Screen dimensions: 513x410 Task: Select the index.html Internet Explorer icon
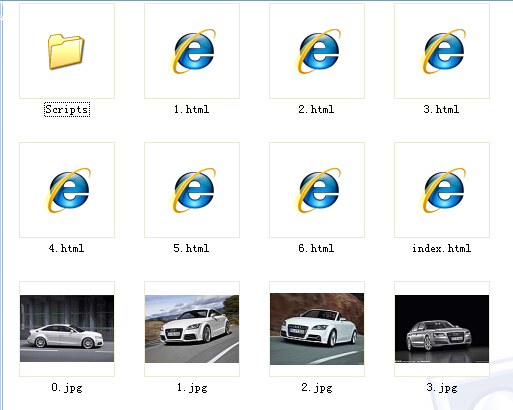442,190
